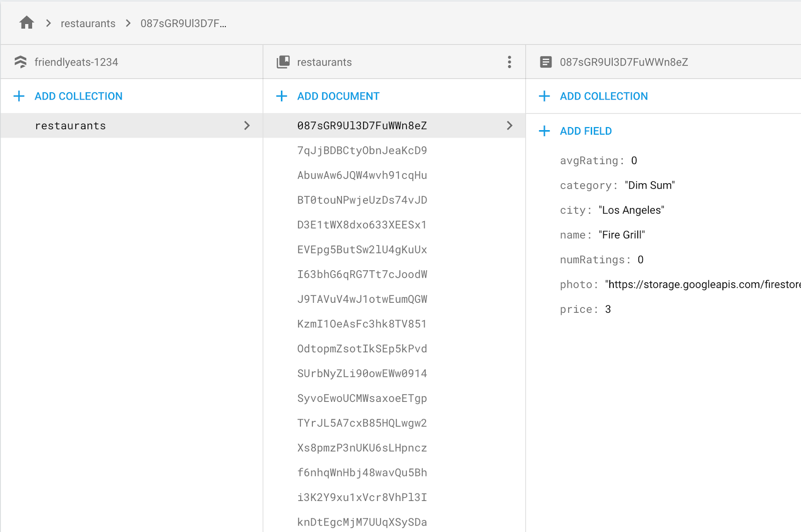The height and width of the screenshot is (532, 801).
Task: Open the overflow menu for the restaurants collection
Action: coord(510,62)
